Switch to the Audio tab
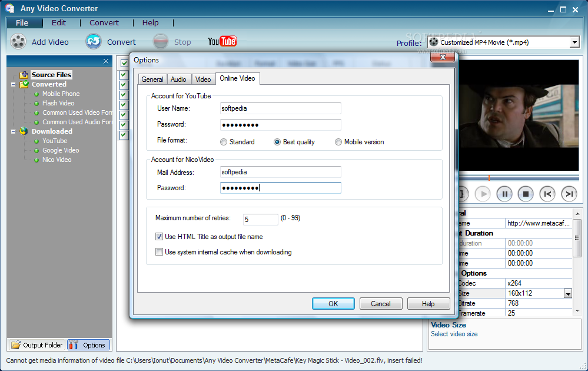This screenshot has width=588, height=371. pyautogui.click(x=178, y=79)
